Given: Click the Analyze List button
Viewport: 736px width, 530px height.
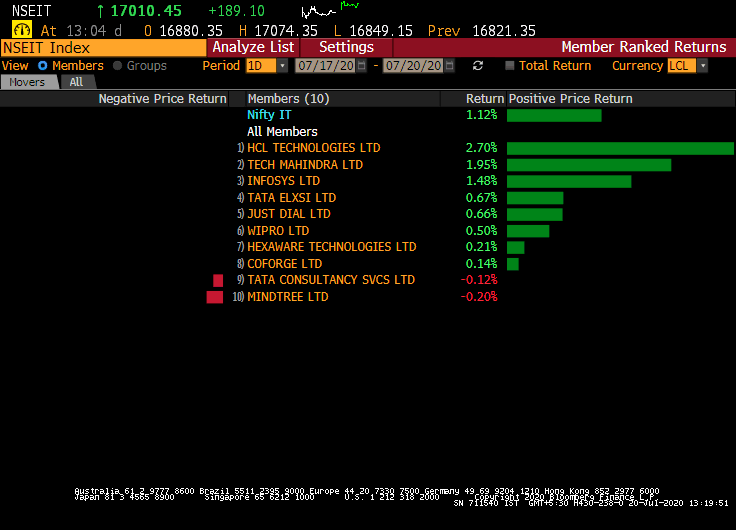Looking at the screenshot, I should tap(253, 47).
